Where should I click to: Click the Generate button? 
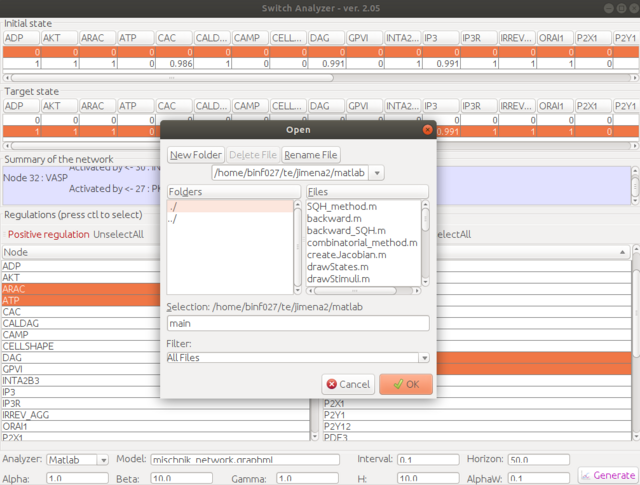tap(607, 475)
